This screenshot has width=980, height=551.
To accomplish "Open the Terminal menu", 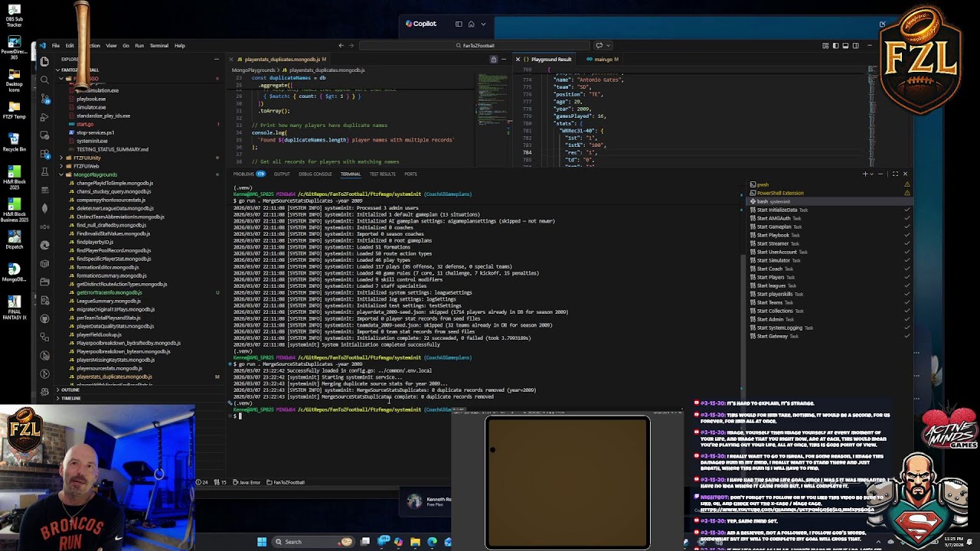I will (158, 46).
